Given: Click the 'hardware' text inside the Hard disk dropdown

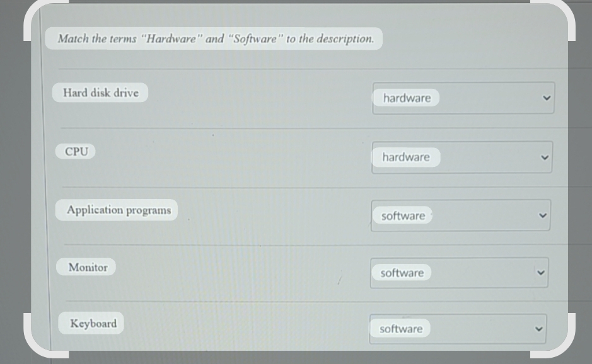Looking at the screenshot, I should (x=406, y=98).
